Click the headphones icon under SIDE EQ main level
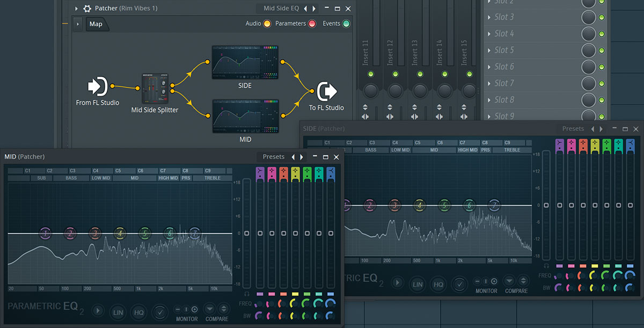 click(546, 266)
